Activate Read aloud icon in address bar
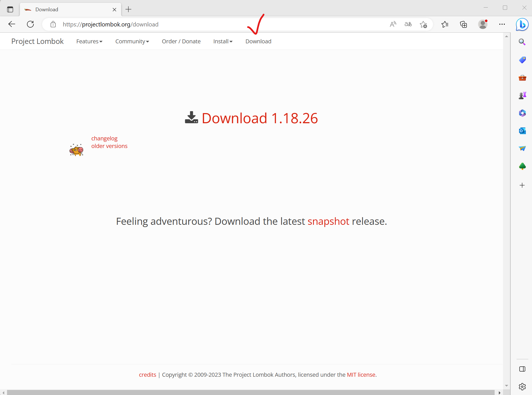Screen dimensions: 532x395 coord(393,24)
